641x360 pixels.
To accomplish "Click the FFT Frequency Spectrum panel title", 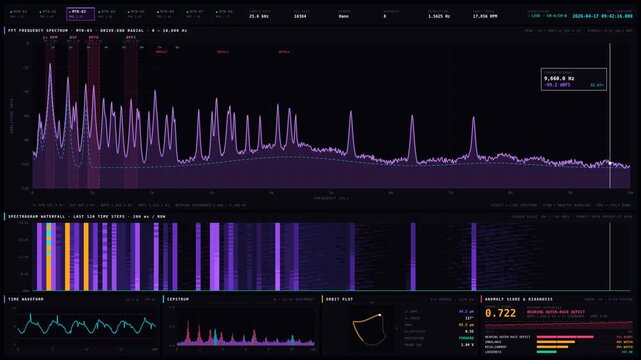I will (97, 31).
